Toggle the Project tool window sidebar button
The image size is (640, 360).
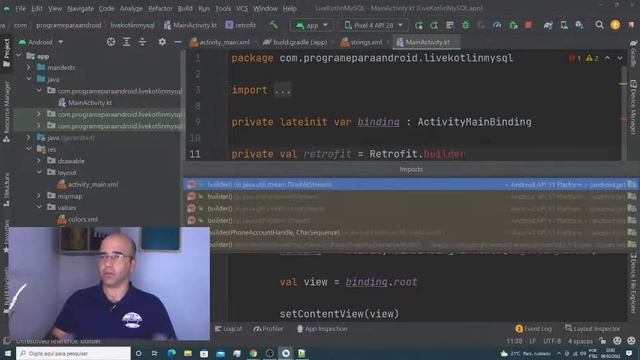(x=7, y=53)
